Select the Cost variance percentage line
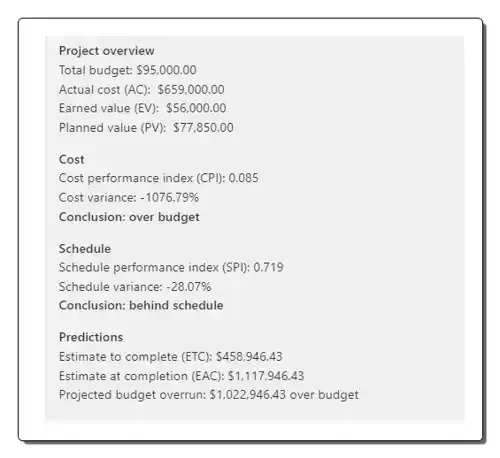500x458 pixels. point(129,198)
